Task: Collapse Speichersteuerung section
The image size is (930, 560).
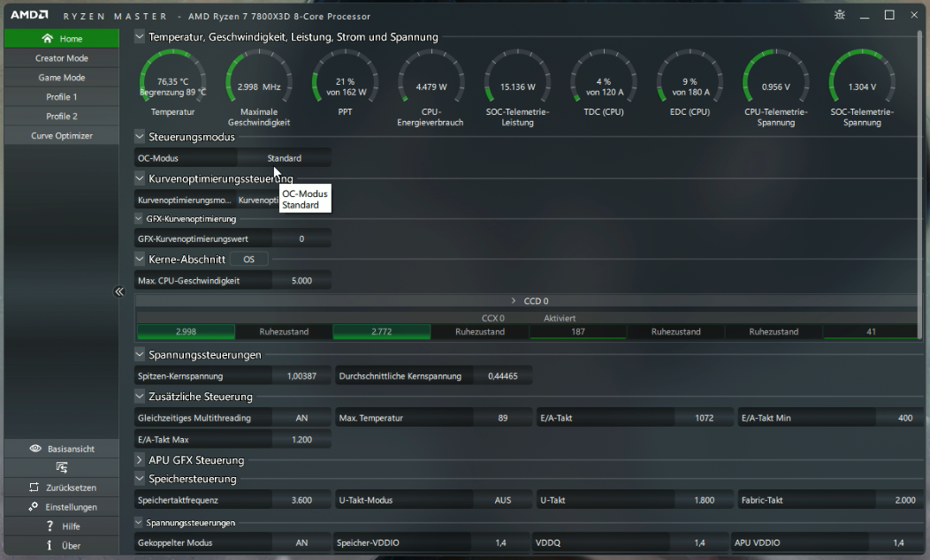Action: 140,478
